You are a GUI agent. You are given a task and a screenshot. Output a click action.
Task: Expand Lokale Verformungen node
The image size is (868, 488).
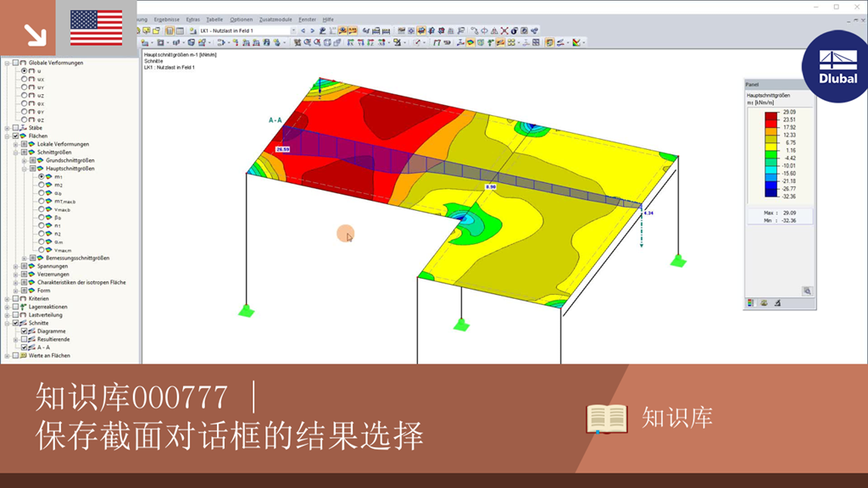point(16,144)
